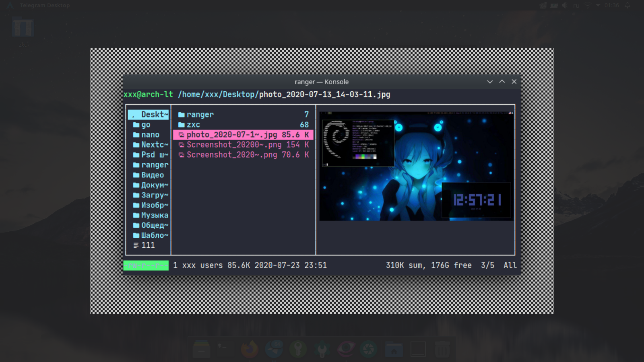Select the ranger folder in left column
Screen dimensions: 644x362
(151, 165)
